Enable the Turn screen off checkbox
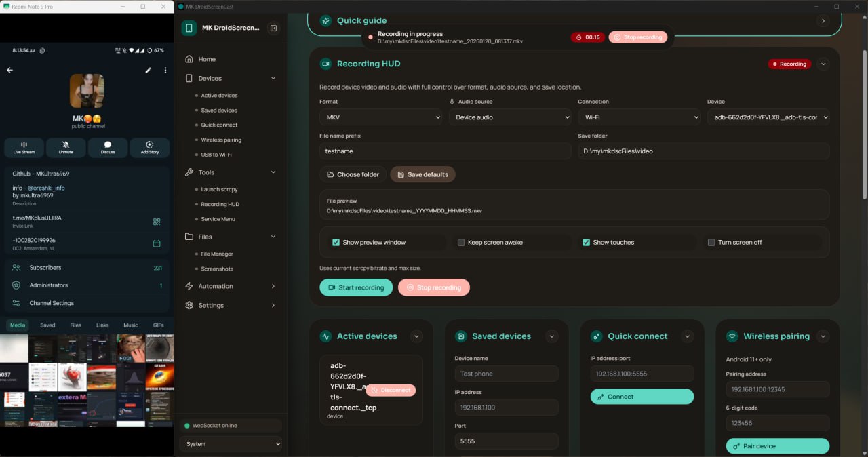The width and height of the screenshot is (868, 457). pyautogui.click(x=711, y=242)
